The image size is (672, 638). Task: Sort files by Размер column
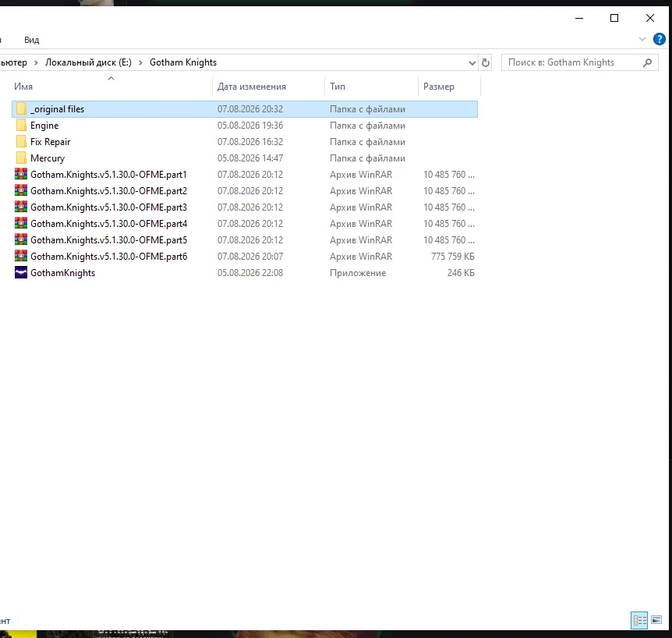pos(438,87)
